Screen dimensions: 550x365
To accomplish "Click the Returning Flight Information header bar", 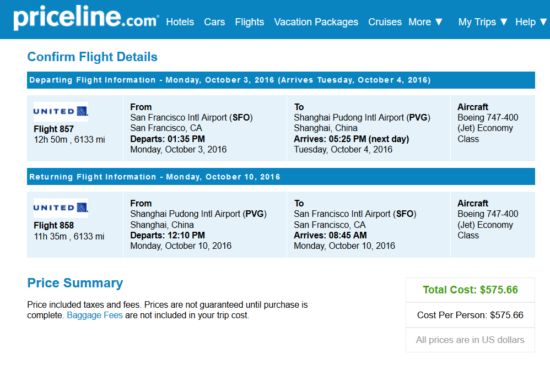I will (x=281, y=177).
